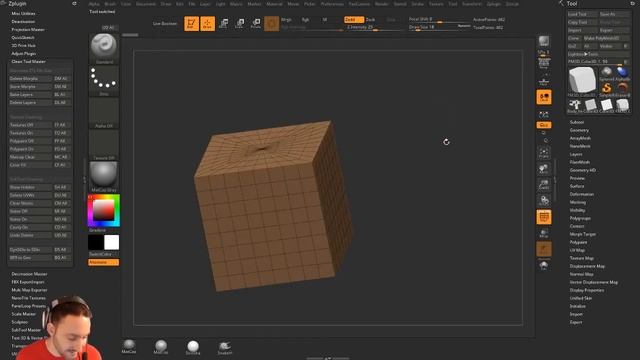The height and width of the screenshot is (360, 640).
Task: Pick a color in the color picker square
Action: point(104,210)
